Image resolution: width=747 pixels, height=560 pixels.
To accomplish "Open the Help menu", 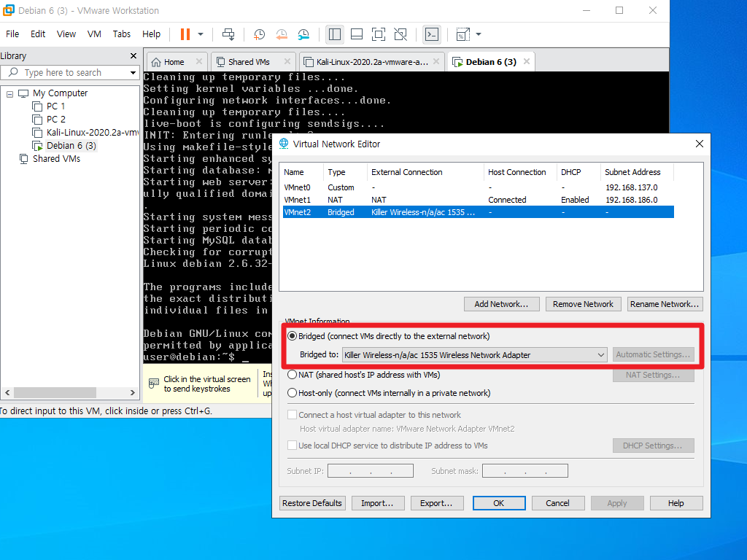I will pyautogui.click(x=151, y=34).
